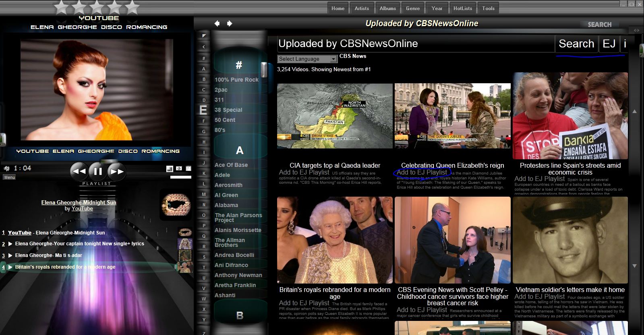Click the visualizer icon beside player controls

point(179,169)
